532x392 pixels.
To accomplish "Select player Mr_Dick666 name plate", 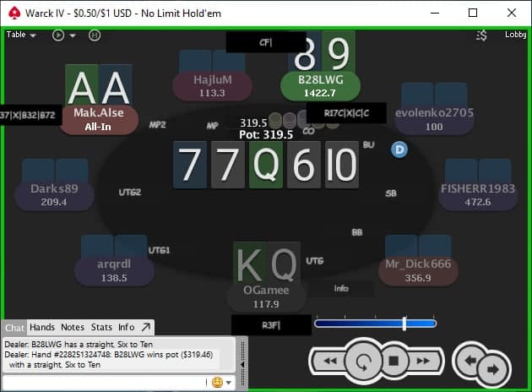I will 418,271.
